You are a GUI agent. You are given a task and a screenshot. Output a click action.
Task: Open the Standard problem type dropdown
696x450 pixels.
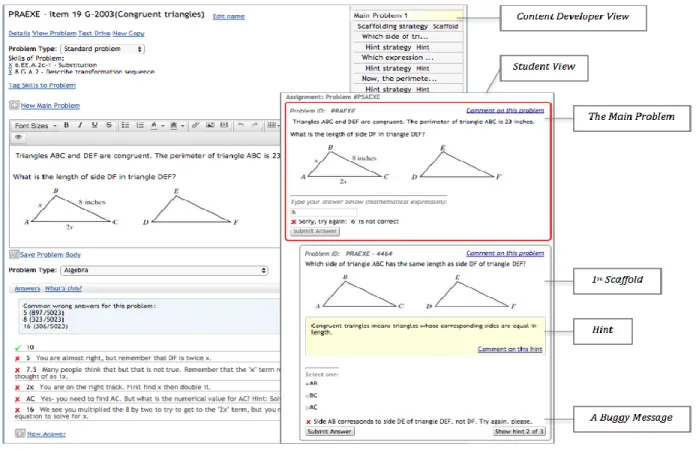pos(103,49)
